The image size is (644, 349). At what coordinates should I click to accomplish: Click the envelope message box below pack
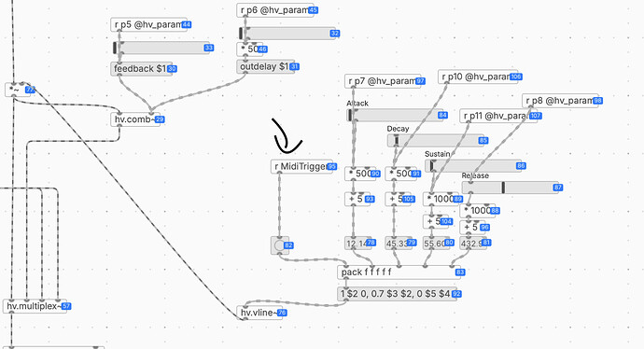397,294
